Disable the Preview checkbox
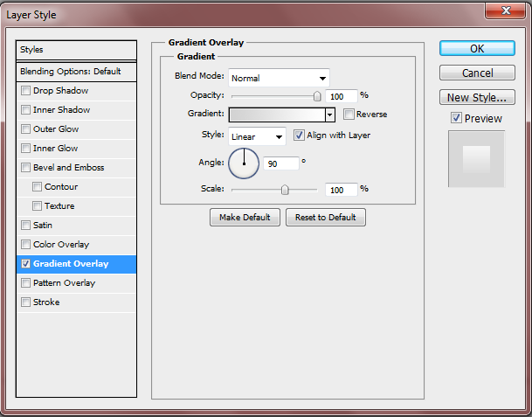This screenshot has width=532, height=417. click(456, 118)
